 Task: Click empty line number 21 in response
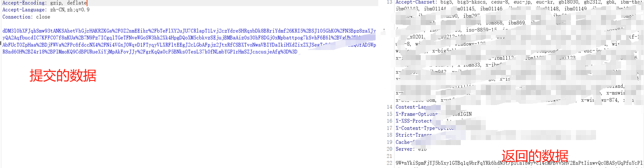tap(390, 156)
